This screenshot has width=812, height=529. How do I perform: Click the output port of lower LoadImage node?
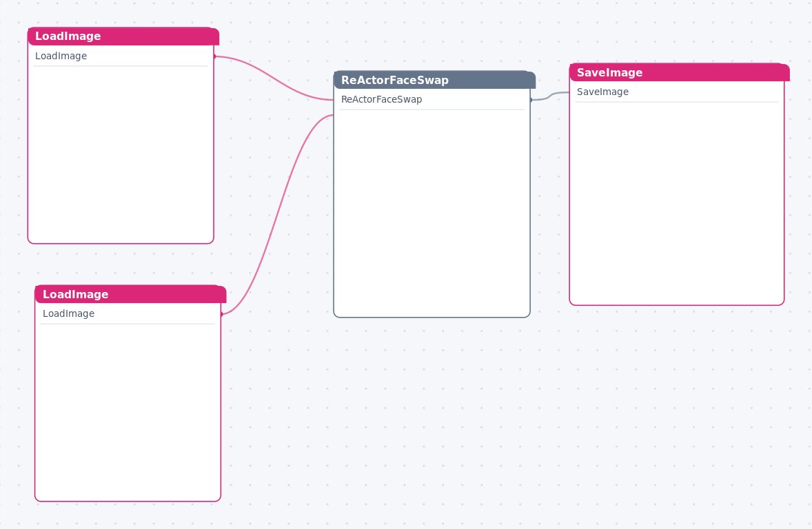click(222, 313)
